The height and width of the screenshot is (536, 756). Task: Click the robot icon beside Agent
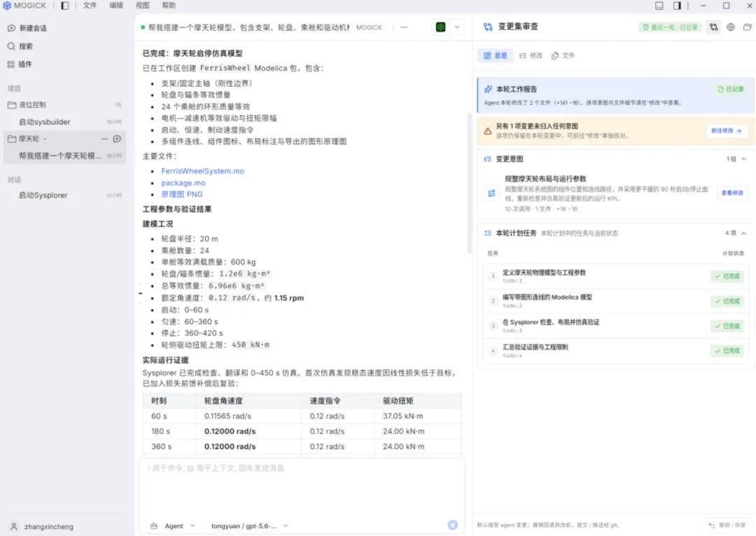[154, 526]
